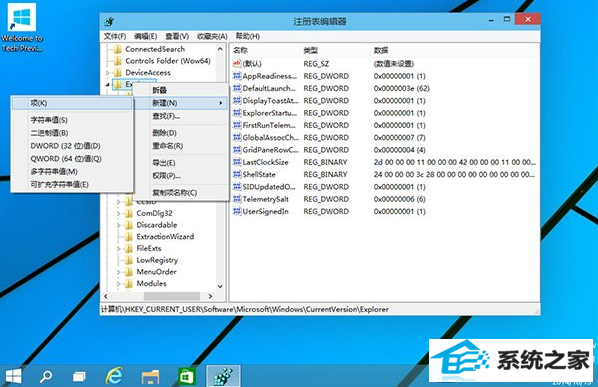Expand the FileExts tree node
The width and height of the screenshot is (598, 387).
(x=119, y=249)
